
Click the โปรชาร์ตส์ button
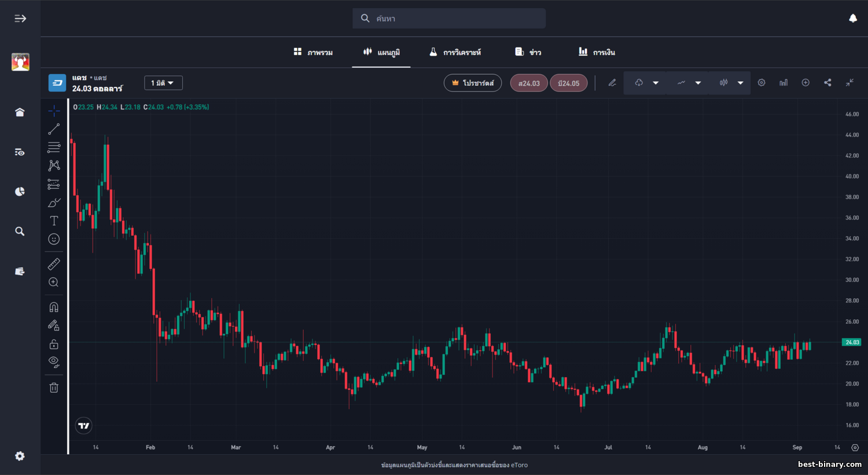[x=472, y=83]
